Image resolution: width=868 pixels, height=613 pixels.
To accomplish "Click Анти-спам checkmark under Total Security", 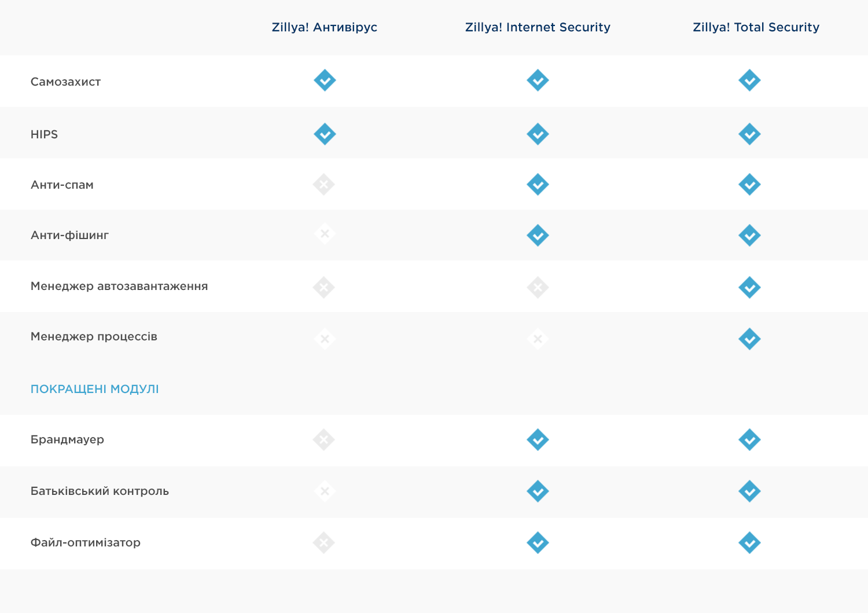I will [x=749, y=185].
